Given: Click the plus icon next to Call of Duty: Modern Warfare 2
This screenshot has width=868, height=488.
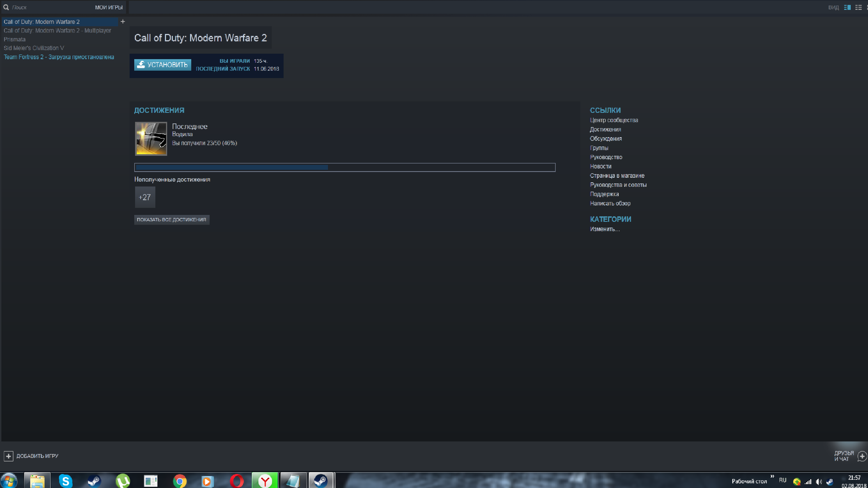Looking at the screenshot, I should tap(123, 22).
